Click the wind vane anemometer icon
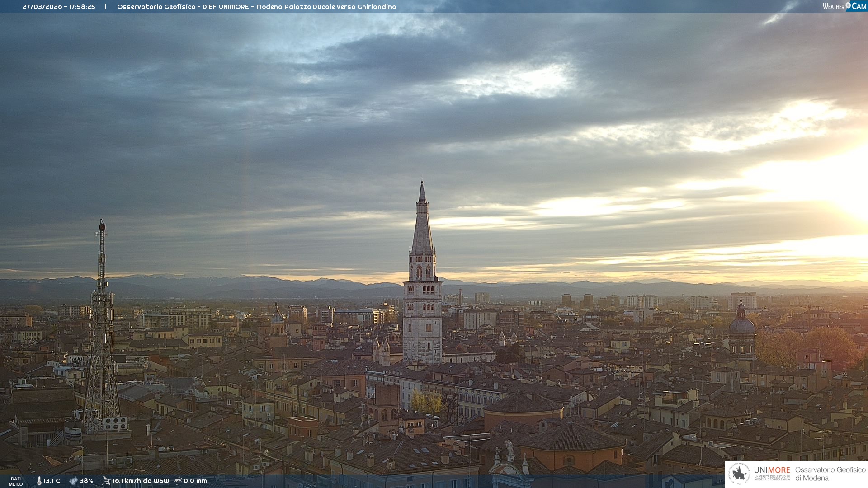The width and height of the screenshot is (868, 488). 106,481
